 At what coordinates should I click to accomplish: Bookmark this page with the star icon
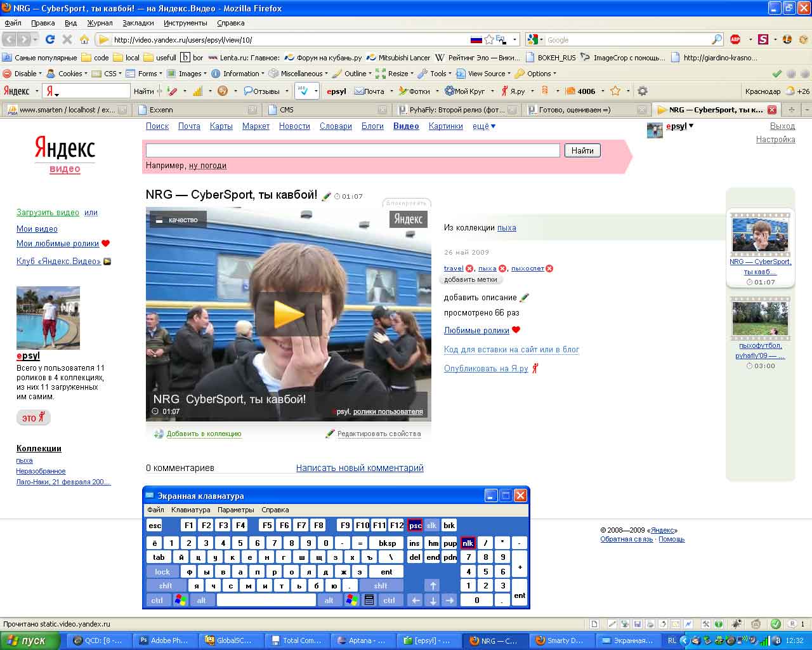coord(489,39)
